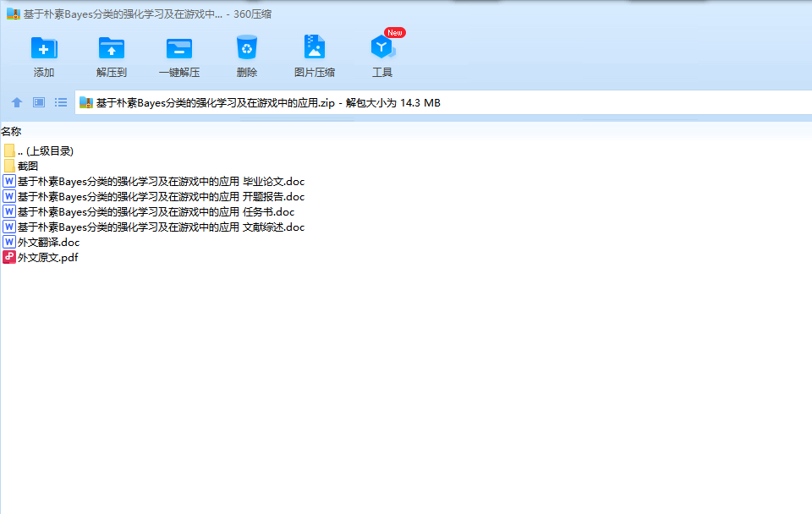
Task: Click the 截图 folder icon
Action: point(9,166)
